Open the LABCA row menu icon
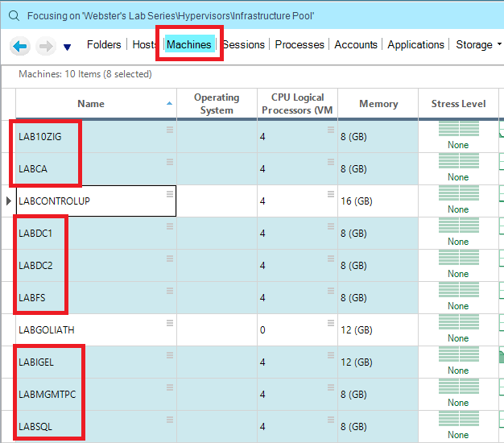Image resolution: width=504 pixels, height=443 pixels. (170, 162)
